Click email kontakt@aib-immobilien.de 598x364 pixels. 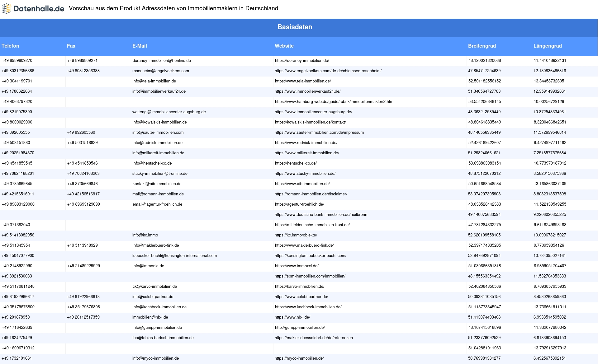157,184
